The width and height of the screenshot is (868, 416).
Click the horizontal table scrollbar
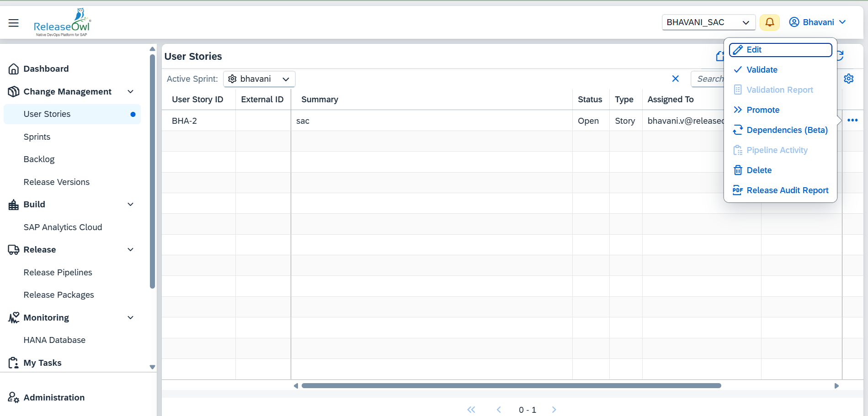(511, 386)
